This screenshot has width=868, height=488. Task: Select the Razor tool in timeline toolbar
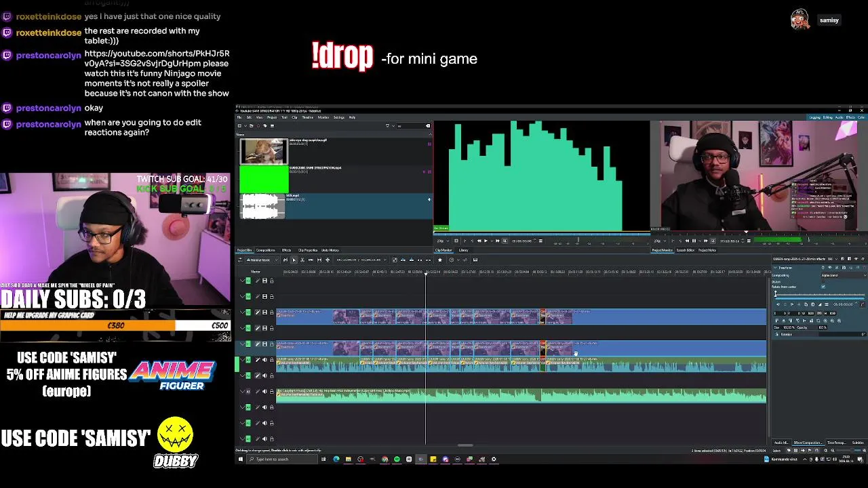tap(302, 260)
